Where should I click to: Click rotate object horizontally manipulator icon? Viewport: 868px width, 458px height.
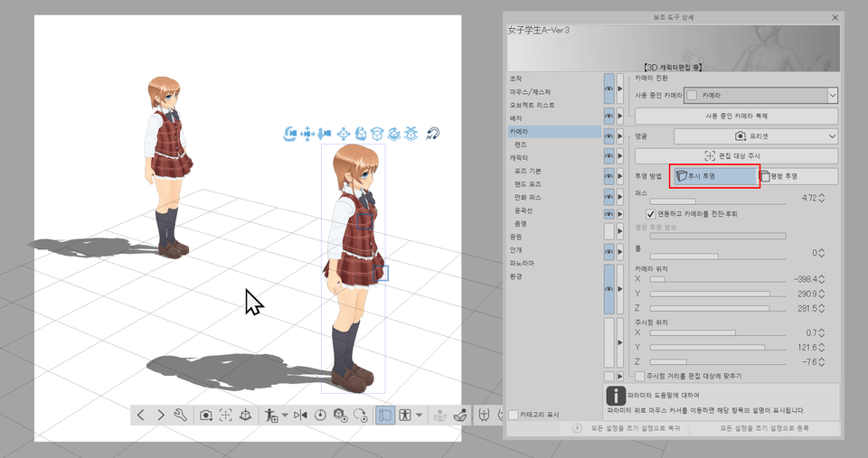coord(377,134)
